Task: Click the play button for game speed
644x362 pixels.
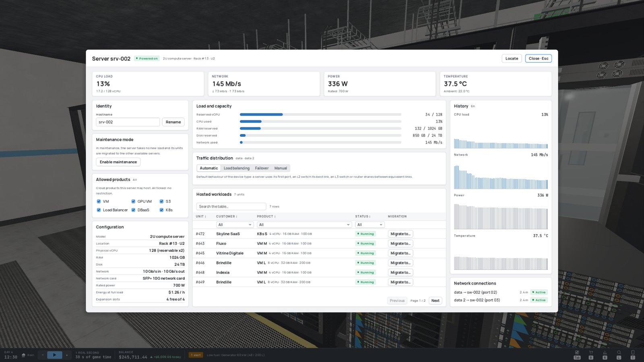Action: point(55,355)
